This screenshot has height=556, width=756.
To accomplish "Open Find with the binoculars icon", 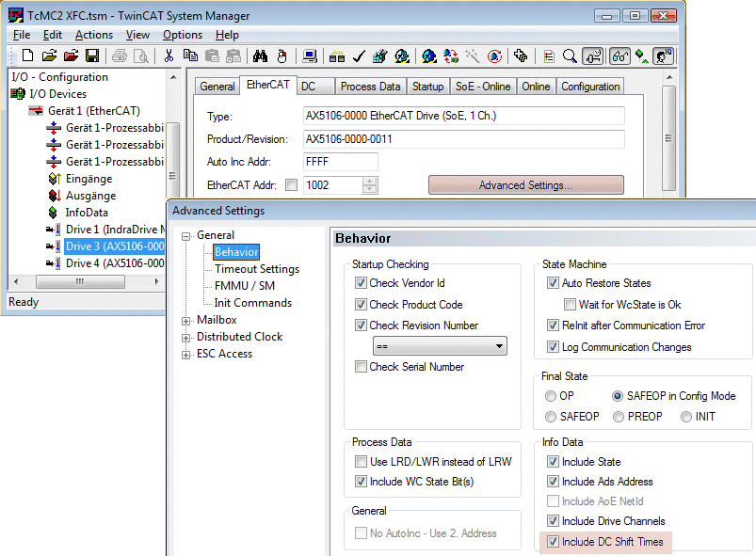I will 260,56.
